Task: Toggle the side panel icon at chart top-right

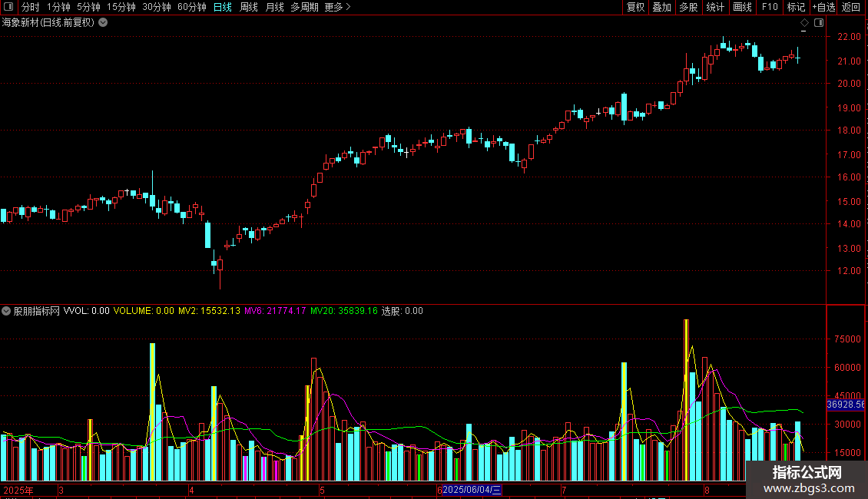Action: [819, 23]
